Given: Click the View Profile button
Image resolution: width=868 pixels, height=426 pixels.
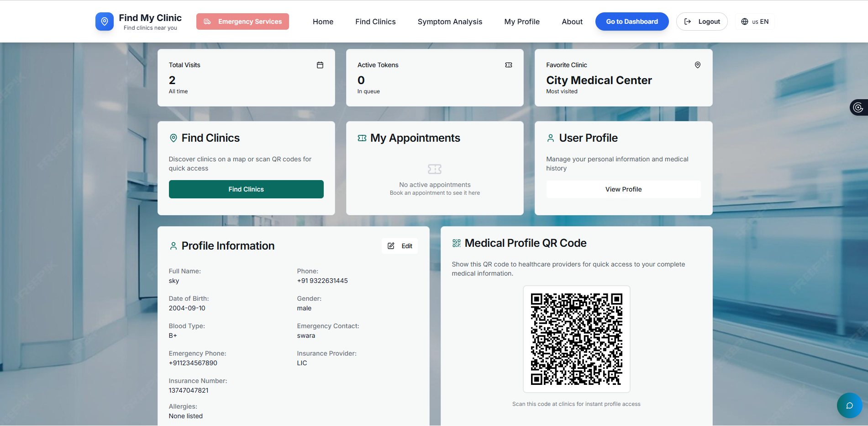Looking at the screenshot, I should click(x=623, y=189).
